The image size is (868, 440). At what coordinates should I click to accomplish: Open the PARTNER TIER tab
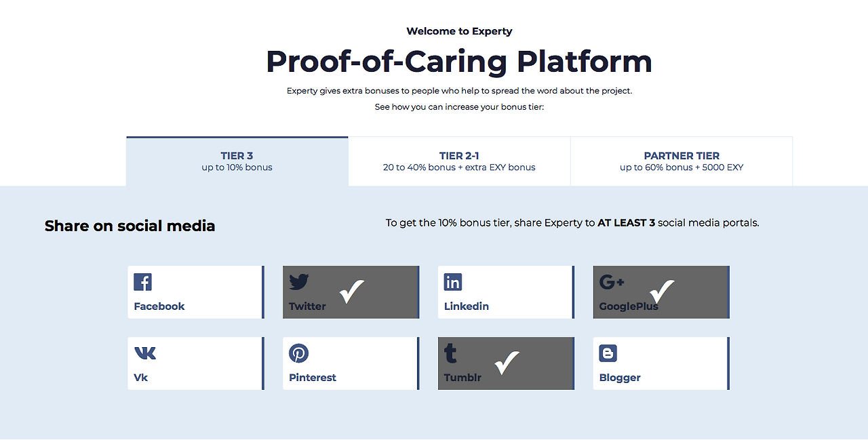click(x=682, y=161)
